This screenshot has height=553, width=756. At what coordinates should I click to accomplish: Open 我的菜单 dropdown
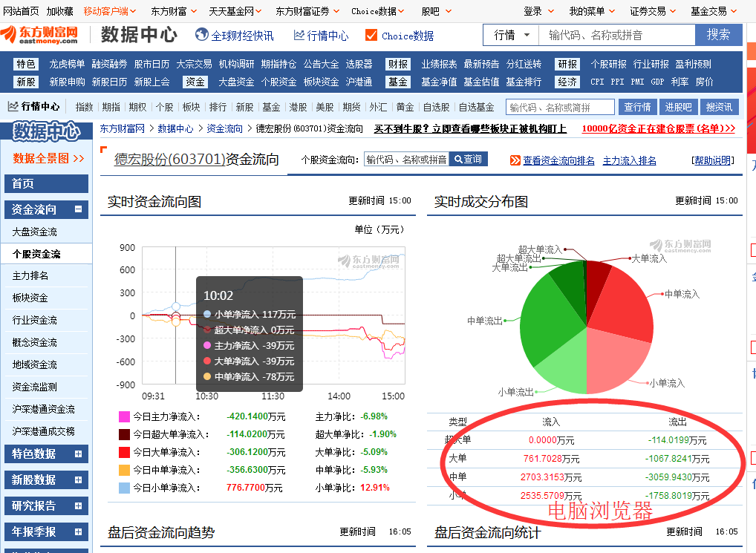pos(592,11)
